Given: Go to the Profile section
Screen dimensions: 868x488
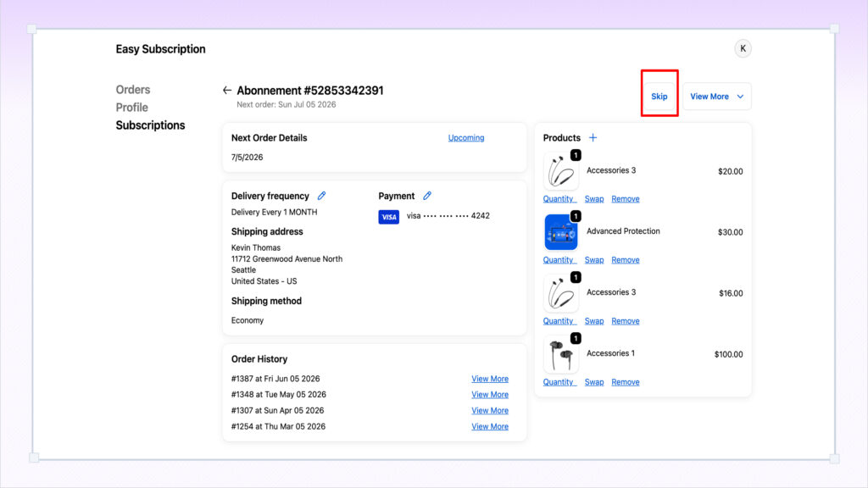Looking at the screenshot, I should 131,108.
